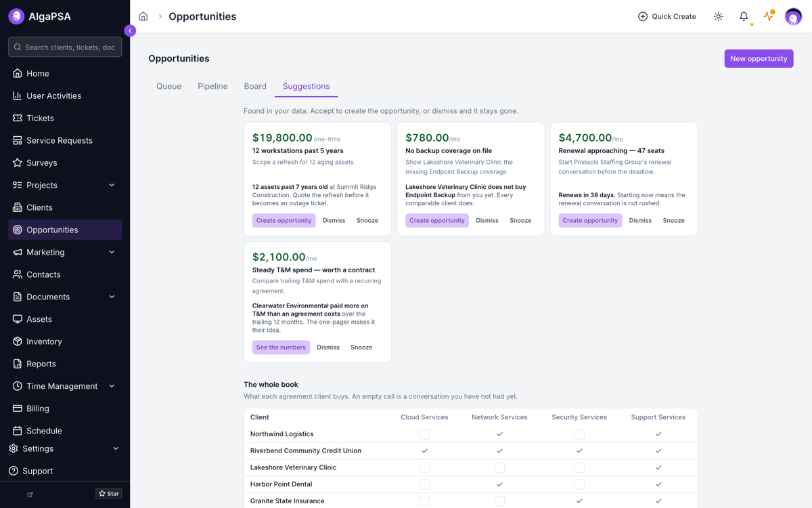Click the breadcrumb home icon
812x508 pixels.
coord(143,16)
